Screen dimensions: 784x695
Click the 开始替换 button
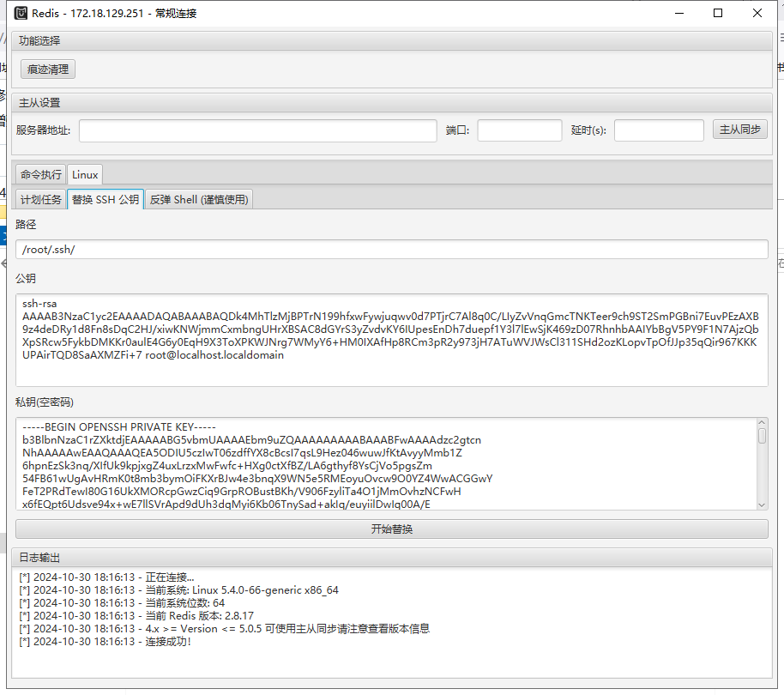point(391,529)
